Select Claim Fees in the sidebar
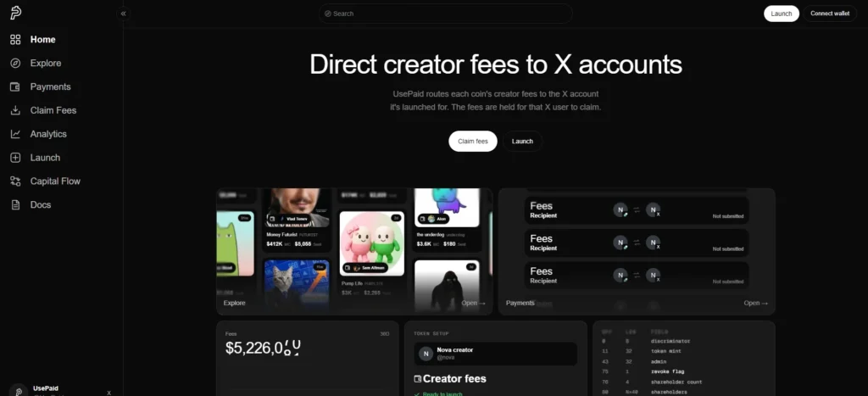This screenshot has height=396, width=868. tap(53, 110)
